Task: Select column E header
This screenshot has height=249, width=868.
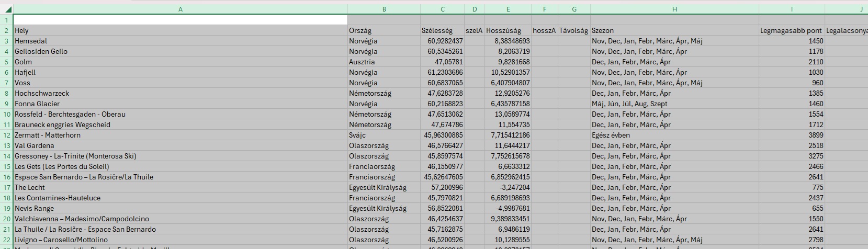Action: pyautogui.click(x=508, y=9)
